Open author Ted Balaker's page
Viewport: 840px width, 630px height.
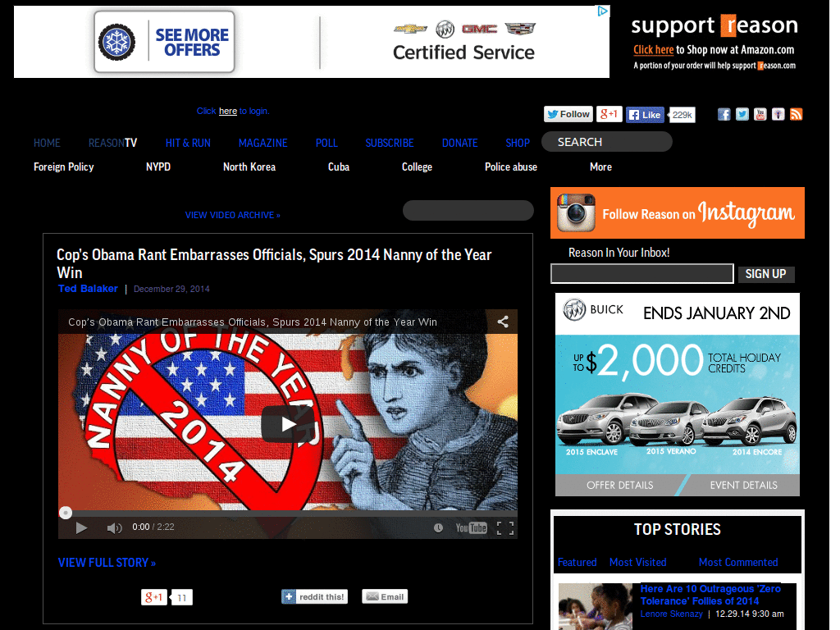click(x=88, y=288)
